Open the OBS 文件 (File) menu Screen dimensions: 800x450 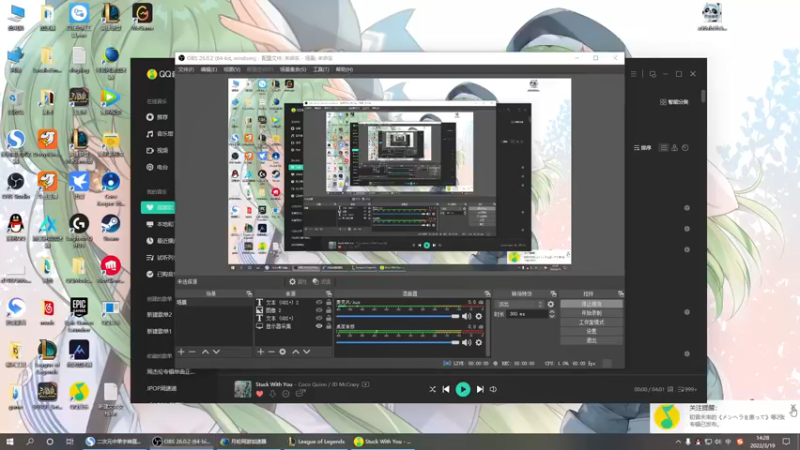(186, 69)
